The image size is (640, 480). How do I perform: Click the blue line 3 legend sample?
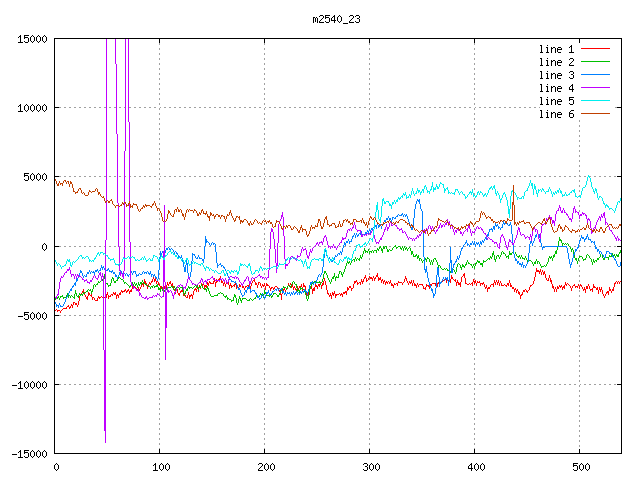[x=595, y=75]
